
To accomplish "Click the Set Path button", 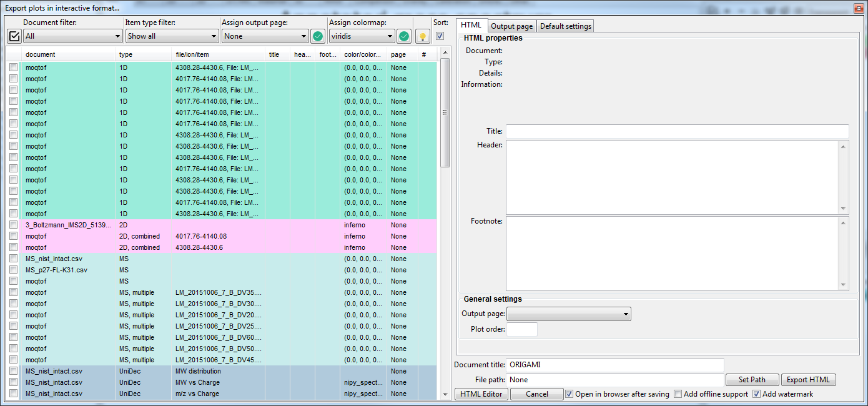I will [752, 380].
